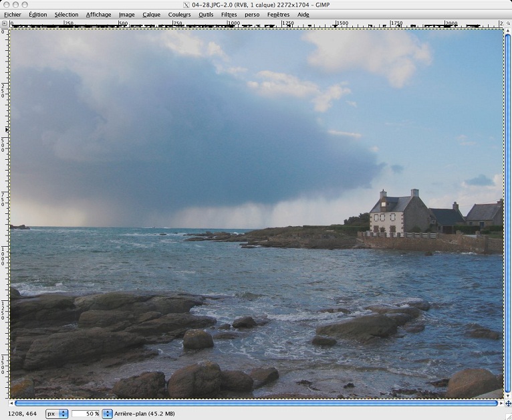Open the navigation preview cross-arrow icon
The height and width of the screenshot is (420, 512).
[x=507, y=403]
